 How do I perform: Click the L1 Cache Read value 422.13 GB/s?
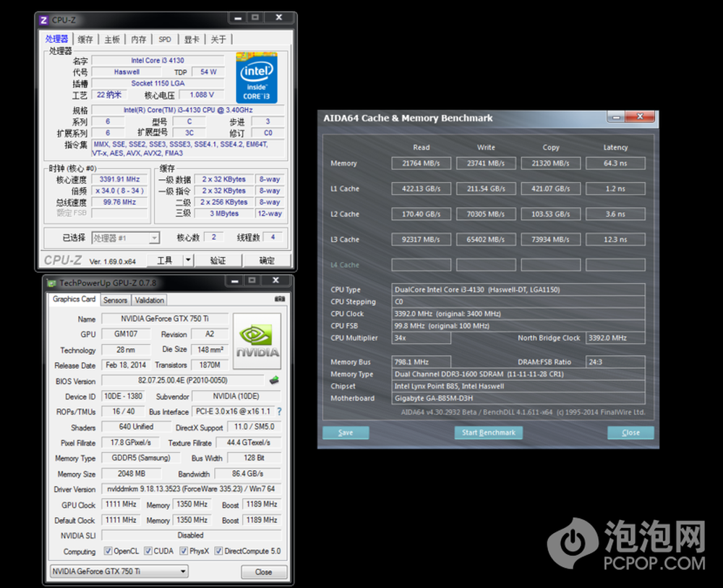click(x=421, y=189)
